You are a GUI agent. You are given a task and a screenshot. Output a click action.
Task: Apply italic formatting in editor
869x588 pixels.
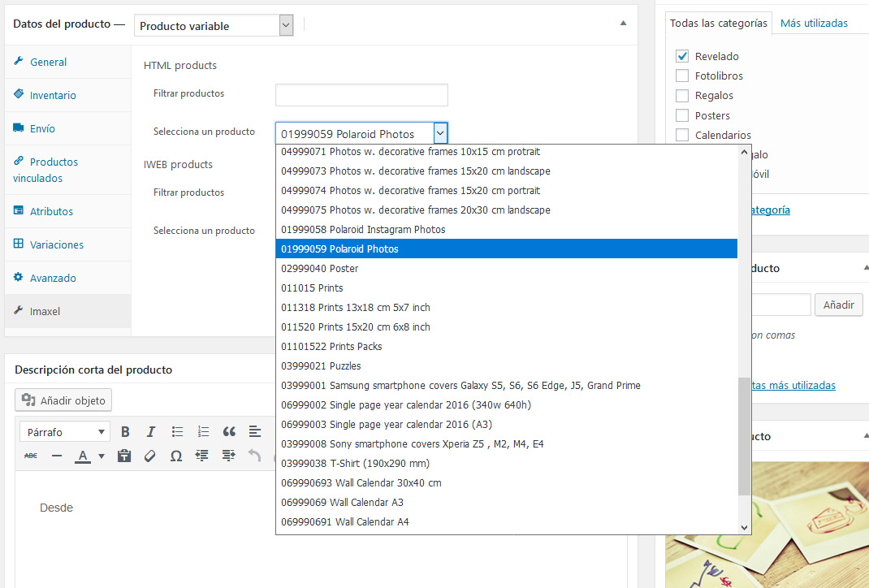[x=150, y=431]
